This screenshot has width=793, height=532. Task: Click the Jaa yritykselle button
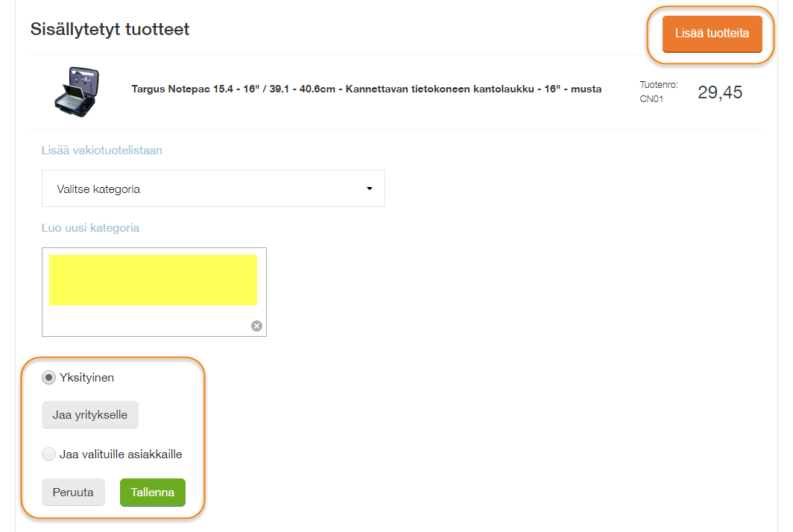(90, 415)
